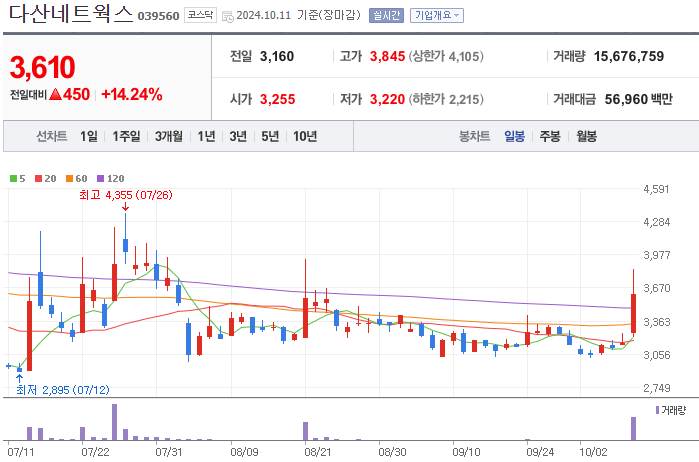Switch to the 주봉 candle chart
This screenshot has width=699, height=462.
tap(550, 136)
